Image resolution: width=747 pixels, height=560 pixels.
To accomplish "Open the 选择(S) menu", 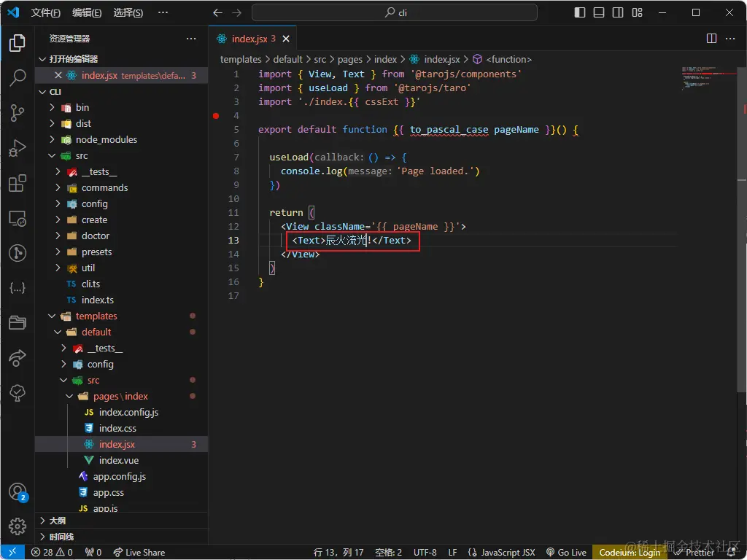I will [128, 13].
